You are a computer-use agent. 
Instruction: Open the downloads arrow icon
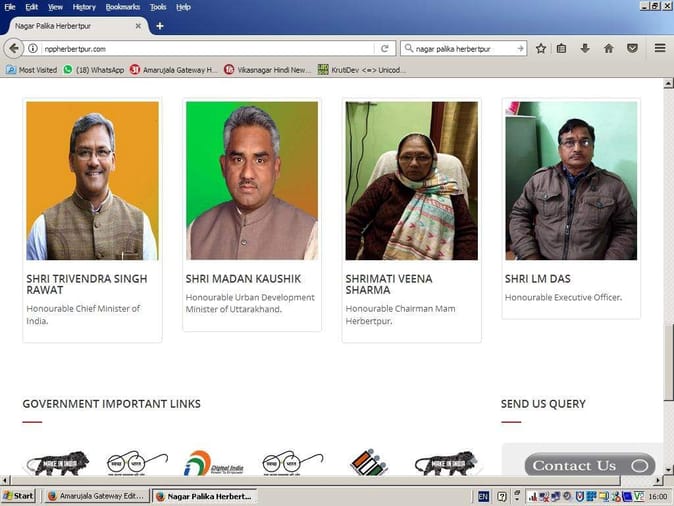click(585, 49)
